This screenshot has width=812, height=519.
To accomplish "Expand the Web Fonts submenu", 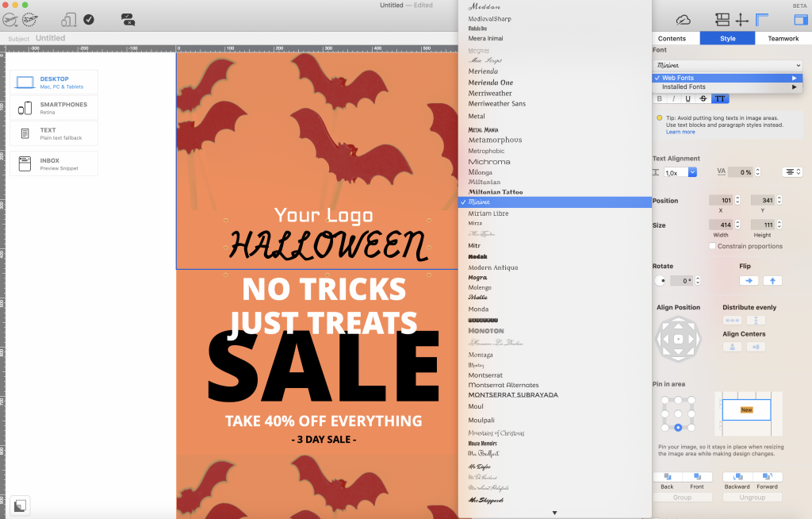I will pos(728,78).
